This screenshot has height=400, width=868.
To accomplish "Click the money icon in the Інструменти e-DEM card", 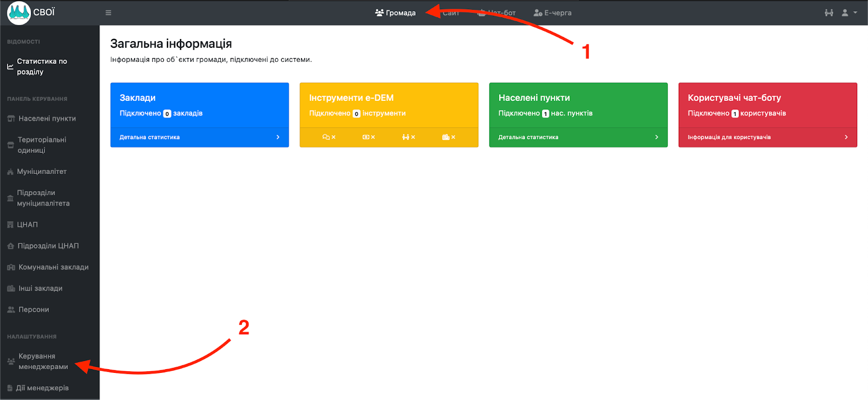I will pyautogui.click(x=366, y=137).
